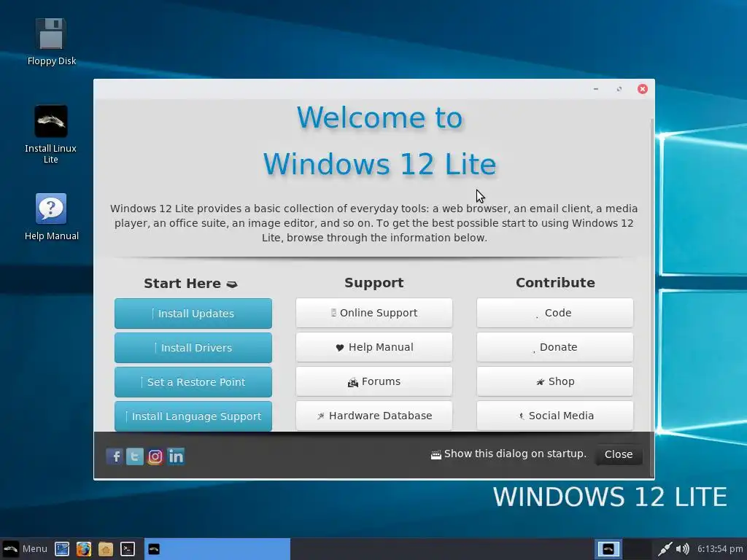Click the Code contribute button
Screen dimensions: 747x560
[x=555, y=313]
